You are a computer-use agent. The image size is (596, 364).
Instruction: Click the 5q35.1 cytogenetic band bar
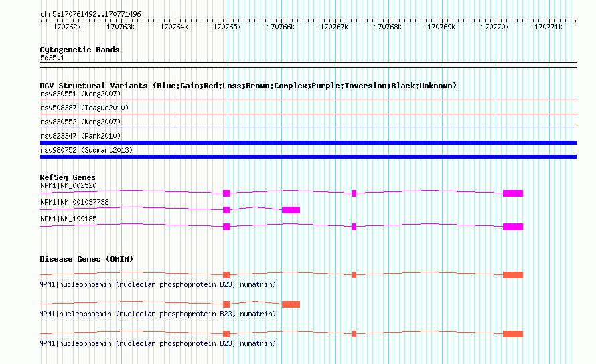click(x=308, y=65)
